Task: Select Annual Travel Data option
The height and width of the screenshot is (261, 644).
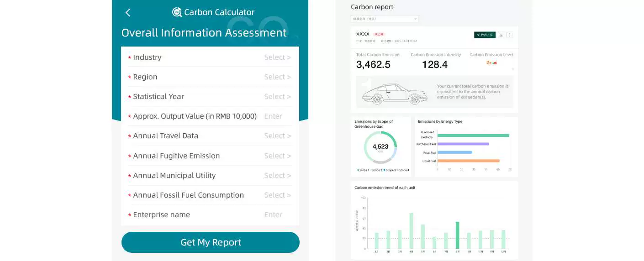Action: [x=210, y=136]
